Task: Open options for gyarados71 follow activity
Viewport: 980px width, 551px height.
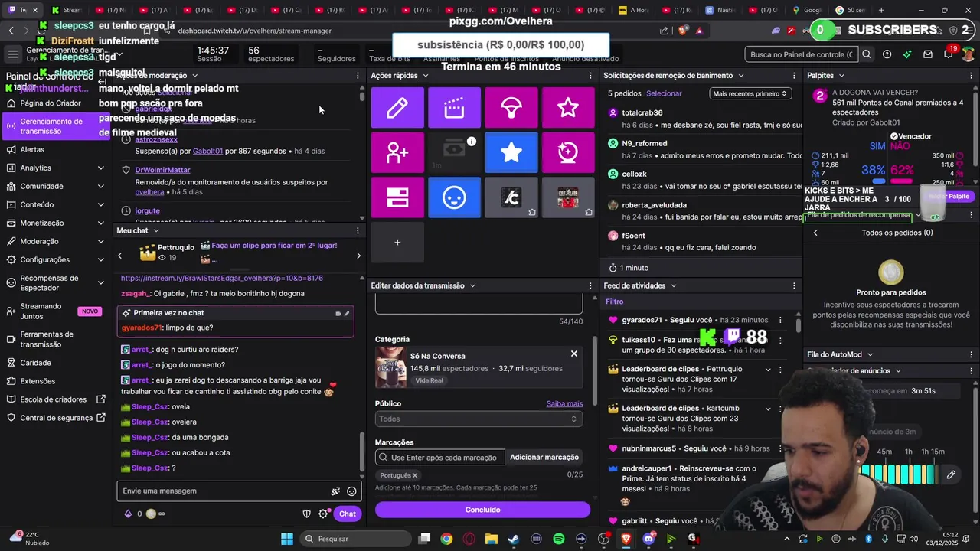Action: (x=780, y=320)
